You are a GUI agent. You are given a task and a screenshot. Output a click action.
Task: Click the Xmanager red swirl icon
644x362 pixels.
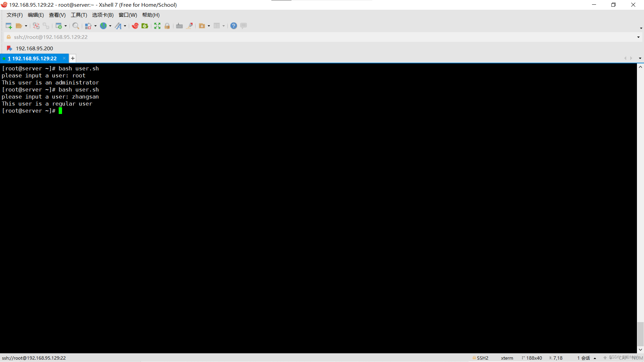(135, 26)
